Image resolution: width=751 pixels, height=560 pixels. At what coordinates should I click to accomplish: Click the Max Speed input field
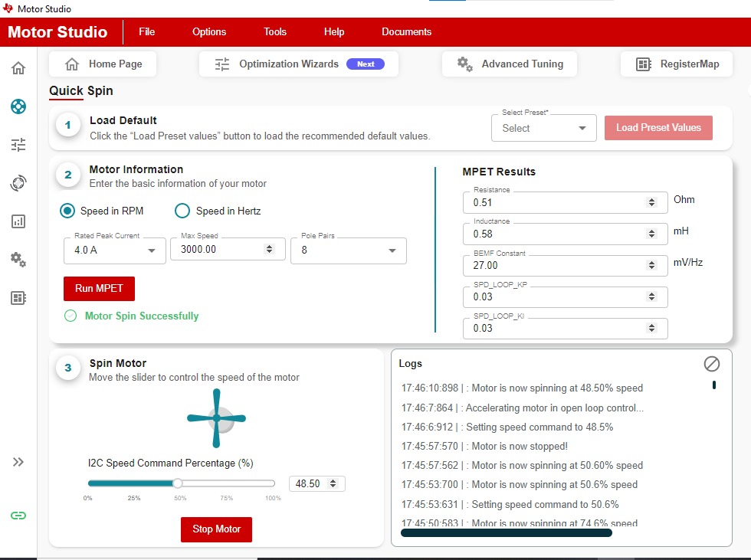pos(228,249)
